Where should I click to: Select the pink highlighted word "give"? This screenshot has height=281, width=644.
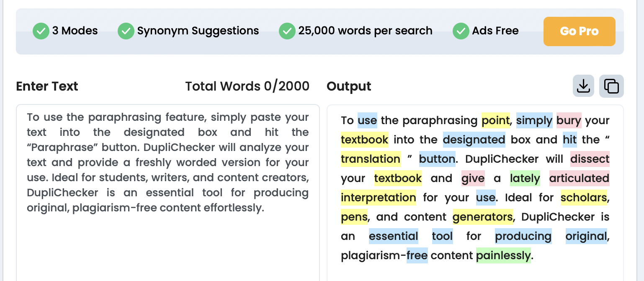click(x=473, y=178)
